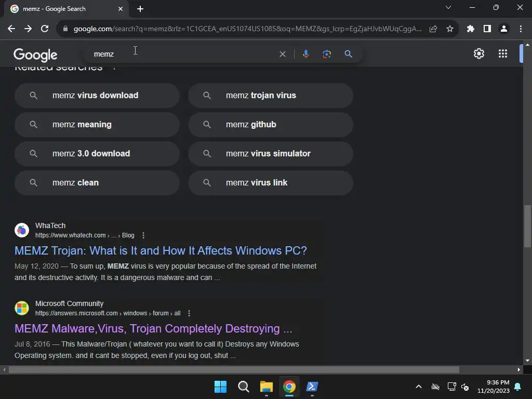Open Chrome's three-dot menu
This screenshot has width=532, height=399.
(x=521, y=29)
